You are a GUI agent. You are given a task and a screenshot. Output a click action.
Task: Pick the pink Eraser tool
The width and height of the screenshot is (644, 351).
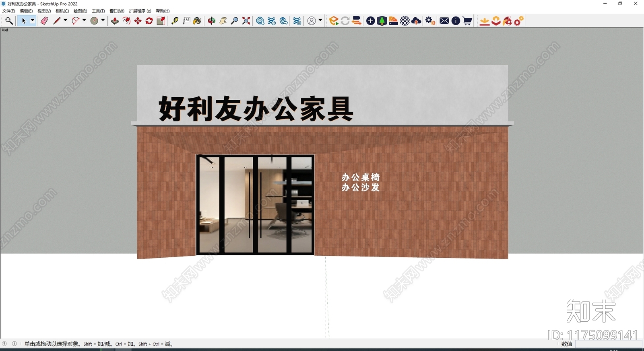coord(44,21)
